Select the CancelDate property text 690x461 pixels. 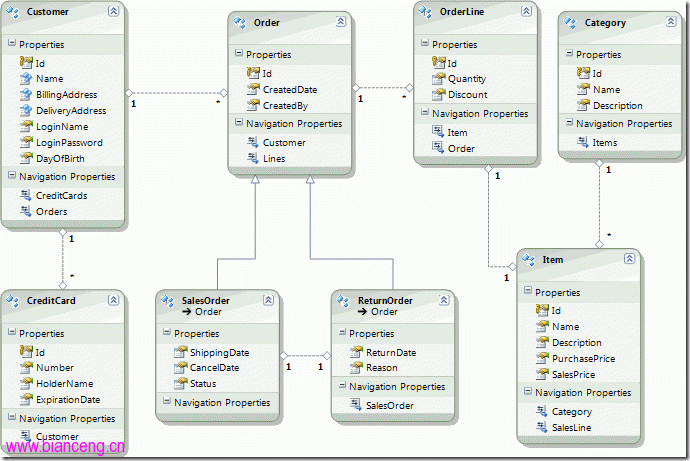point(215,368)
